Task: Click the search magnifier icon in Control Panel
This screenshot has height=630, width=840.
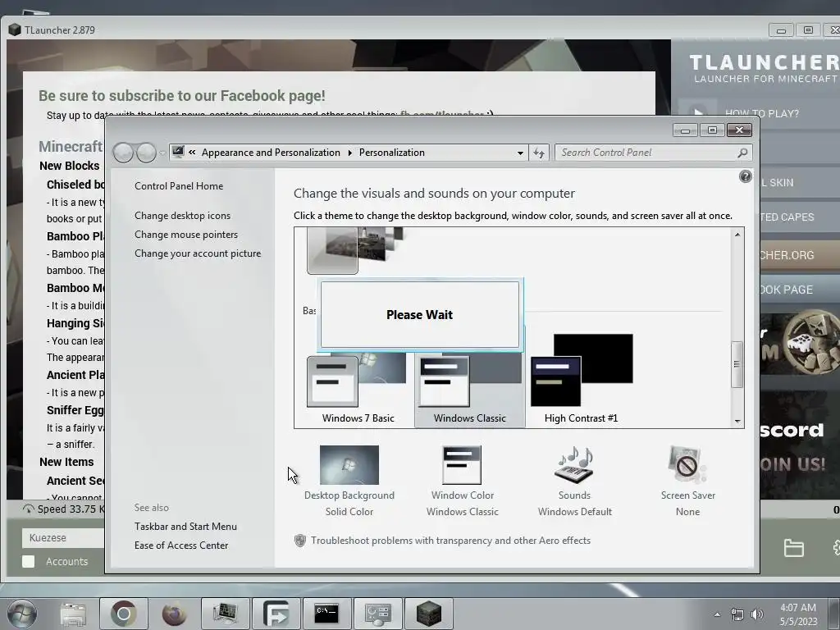Action: pyautogui.click(x=742, y=153)
